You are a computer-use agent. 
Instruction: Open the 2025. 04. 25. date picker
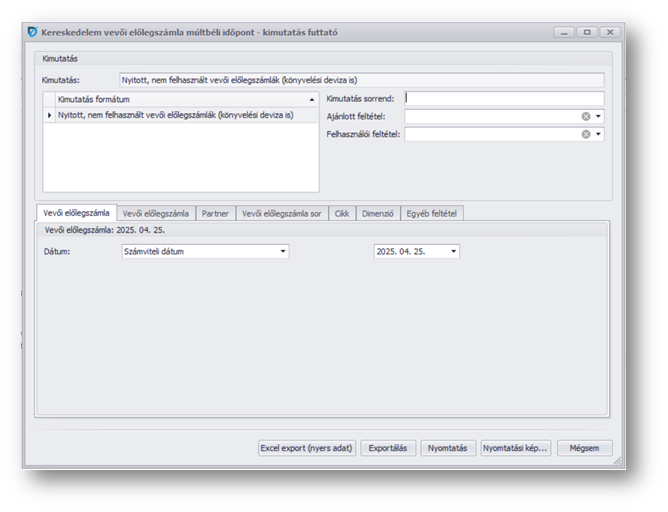(454, 251)
